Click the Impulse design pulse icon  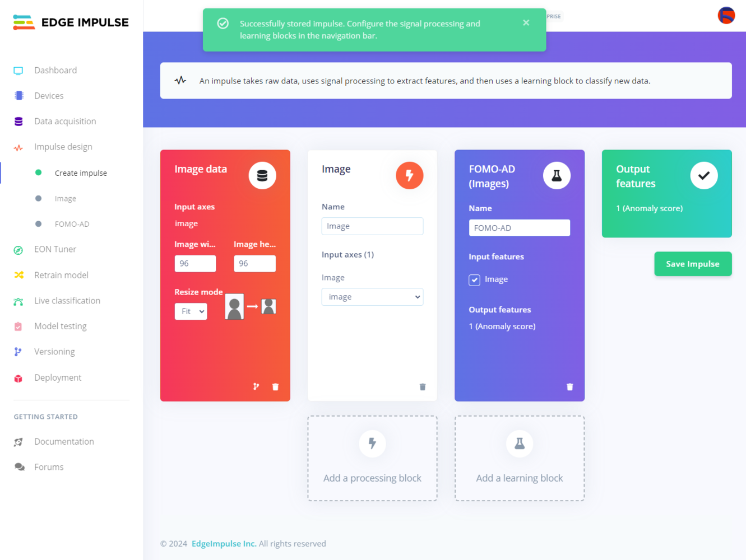[18, 147]
